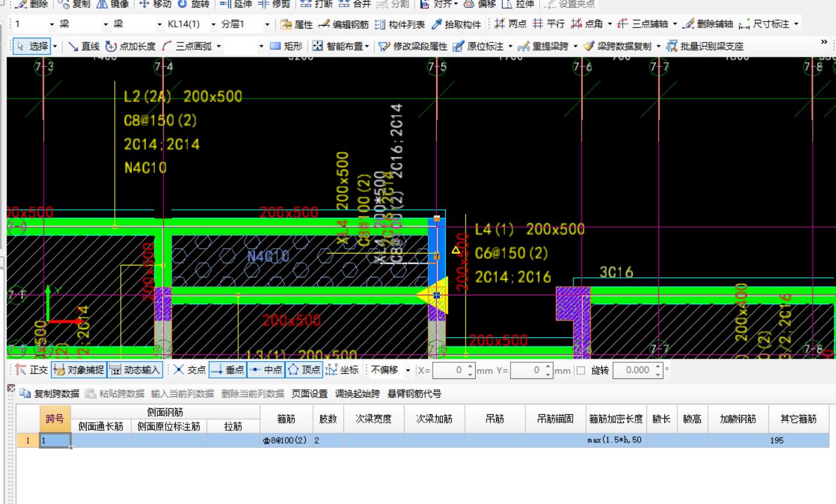Click Modify Beam Segment Properties (修改梁段属性)

tap(412, 46)
